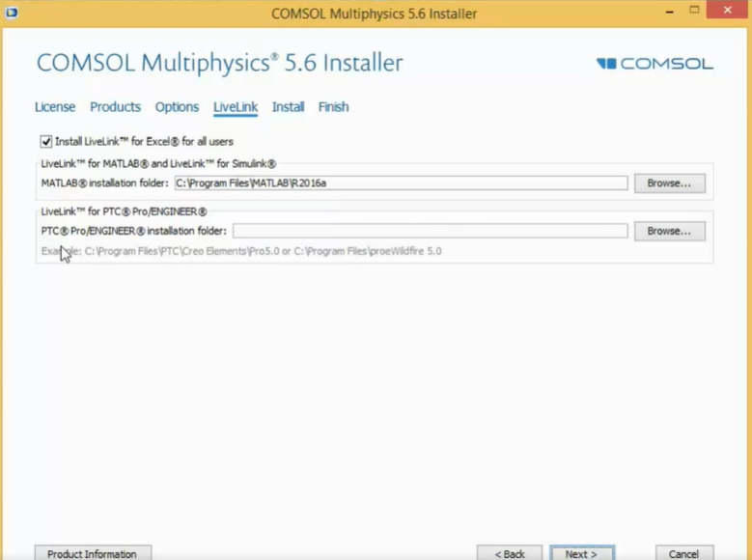Select the LiveLink step tab

pos(236,107)
